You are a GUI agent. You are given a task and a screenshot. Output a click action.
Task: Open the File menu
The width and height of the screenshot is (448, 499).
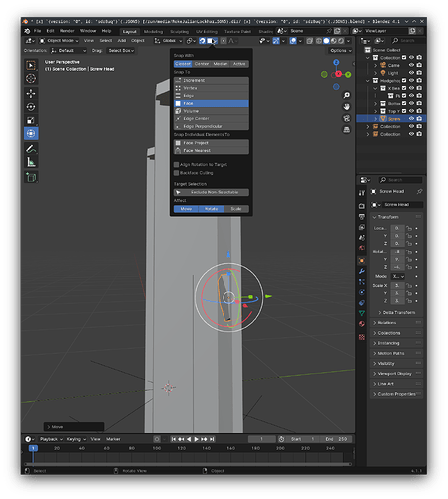[37, 31]
